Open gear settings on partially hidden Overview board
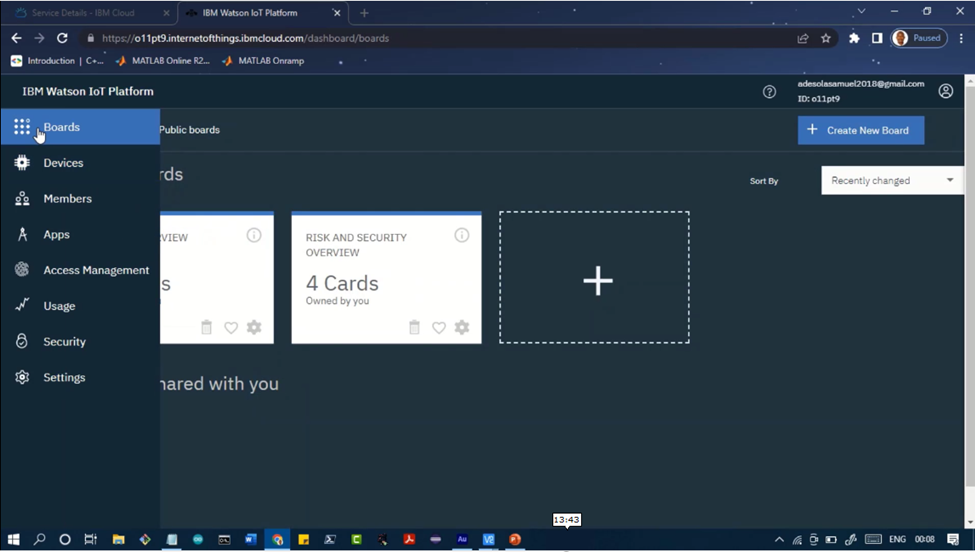 254,327
